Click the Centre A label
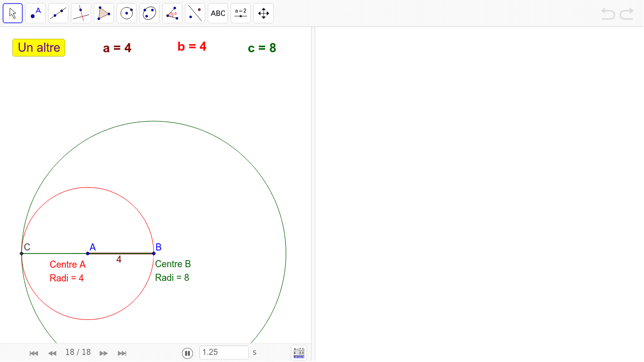The image size is (644, 362). pyautogui.click(x=67, y=265)
